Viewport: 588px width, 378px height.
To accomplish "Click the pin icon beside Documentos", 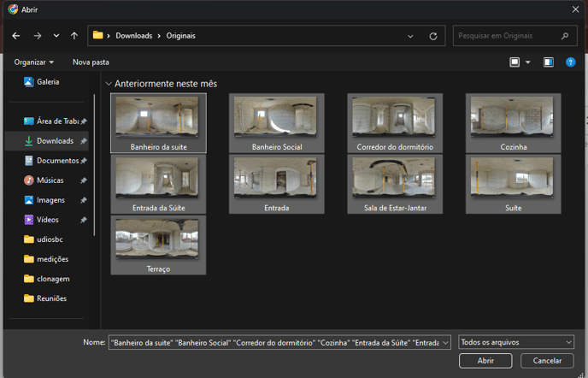I will tap(83, 161).
